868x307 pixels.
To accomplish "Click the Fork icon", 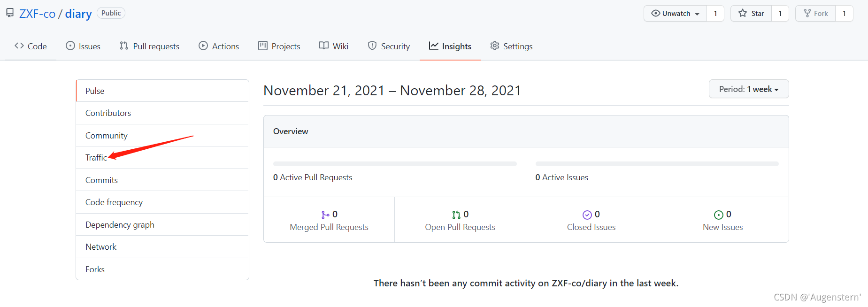I will [807, 13].
